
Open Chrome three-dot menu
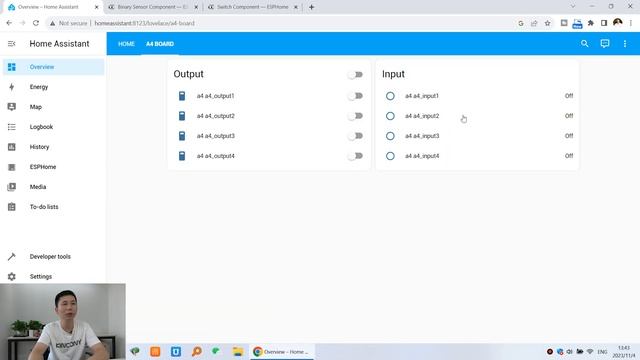click(631, 23)
